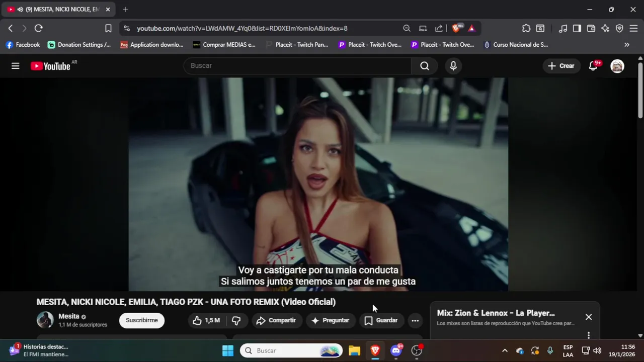The image size is (644, 362).
Task: Dislike the video with thumbs down
Action: pos(236,320)
